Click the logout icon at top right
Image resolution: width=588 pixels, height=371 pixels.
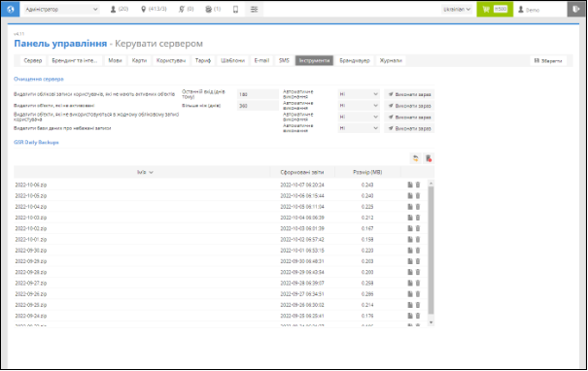point(576,10)
